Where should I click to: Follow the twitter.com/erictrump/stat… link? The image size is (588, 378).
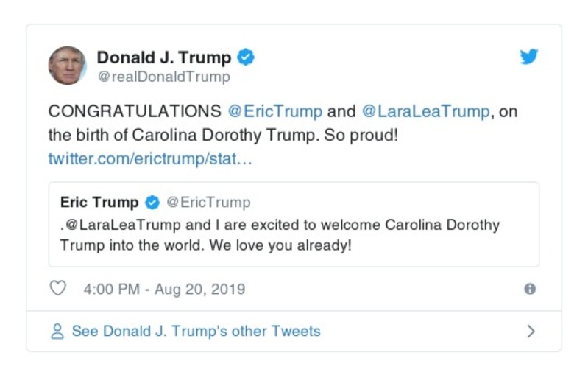point(150,158)
